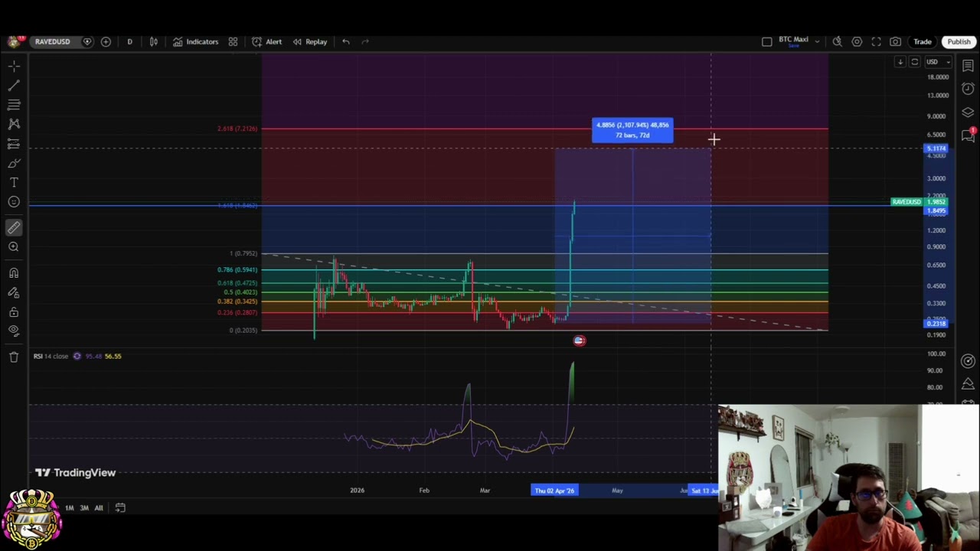Create an Alert from the top toolbar
The width and height of the screenshot is (980, 551).
coord(266,41)
